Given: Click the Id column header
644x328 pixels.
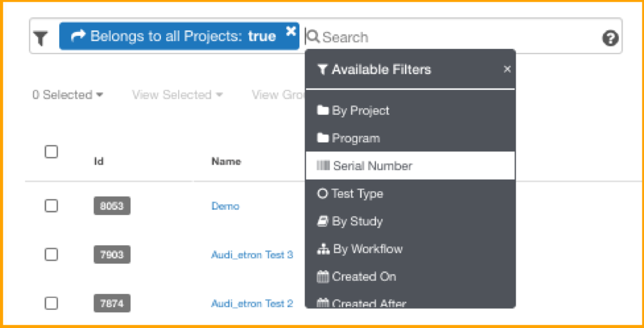Looking at the screenshot, I should tap(99, 161).
